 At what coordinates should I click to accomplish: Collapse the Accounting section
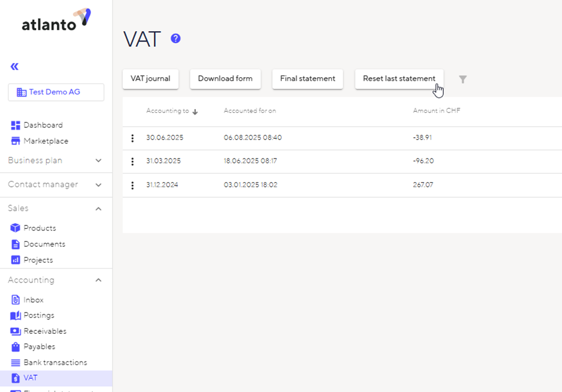click(98, 280)
